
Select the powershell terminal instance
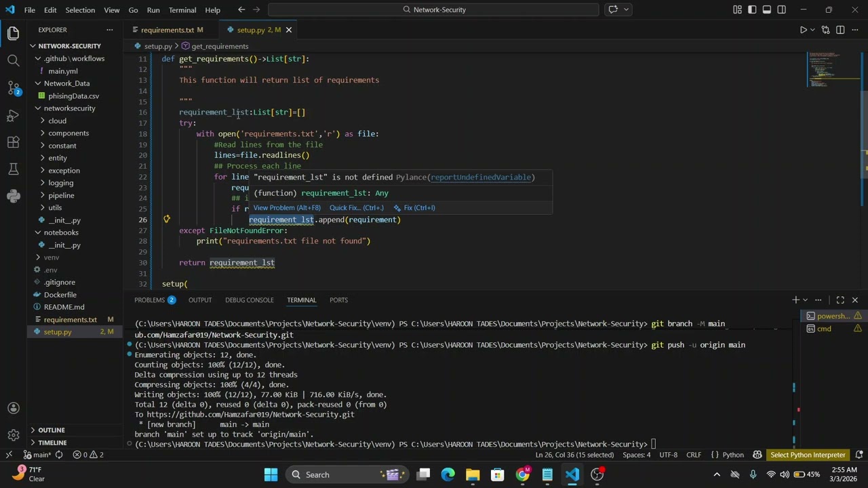833,316
